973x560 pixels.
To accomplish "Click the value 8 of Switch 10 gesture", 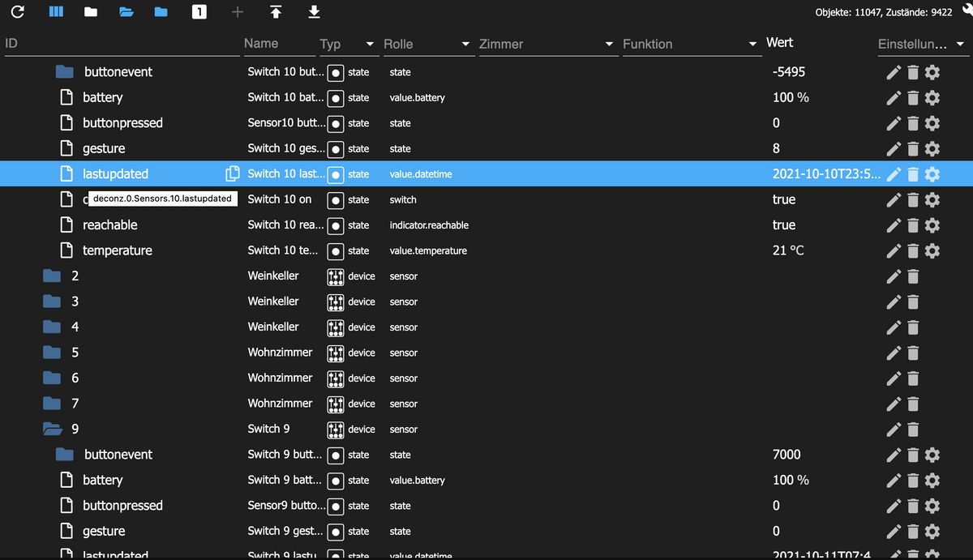I will [x=776, y=149].
